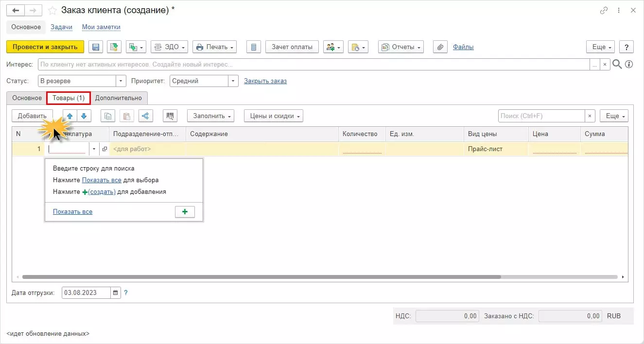Click the Содержание column header
This screenshot has width=644, height=344.
tap(262, 134)
